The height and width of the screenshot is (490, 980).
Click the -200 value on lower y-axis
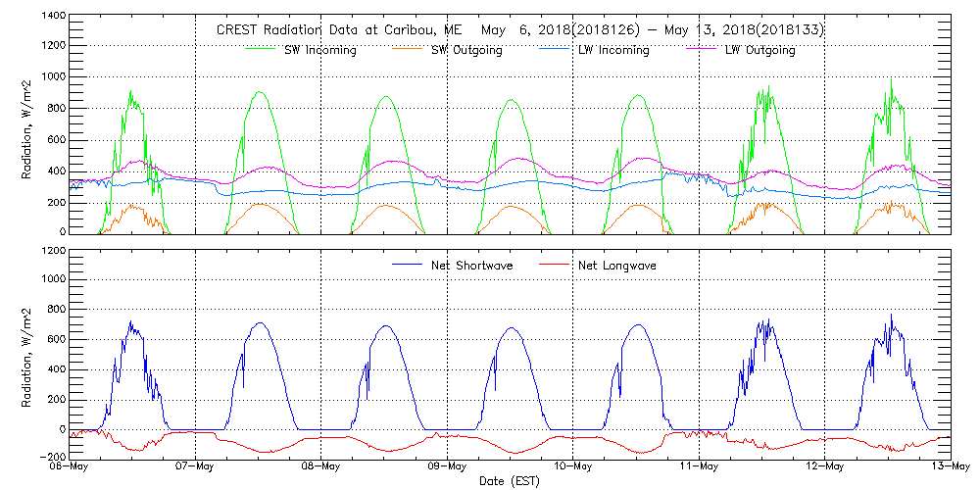point(53,457)
